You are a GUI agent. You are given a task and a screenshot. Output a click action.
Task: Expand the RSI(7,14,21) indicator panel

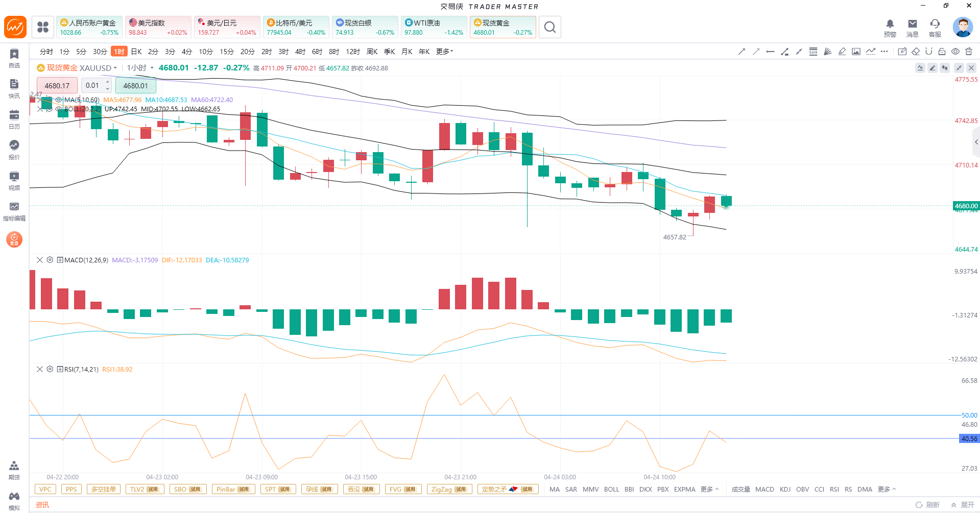coord(60,369)
